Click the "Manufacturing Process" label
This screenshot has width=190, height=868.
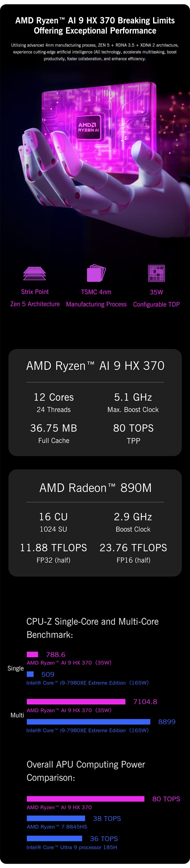[x=96, y=304]
